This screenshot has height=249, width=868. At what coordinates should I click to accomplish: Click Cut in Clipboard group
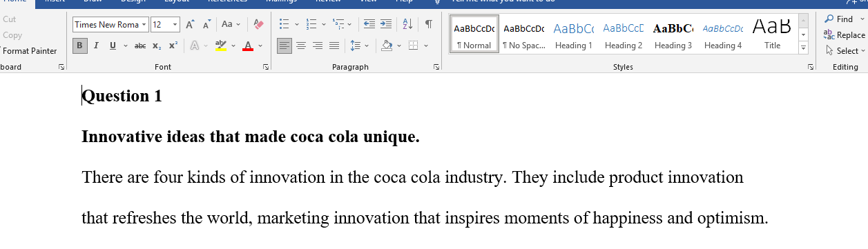click(10, 19)
